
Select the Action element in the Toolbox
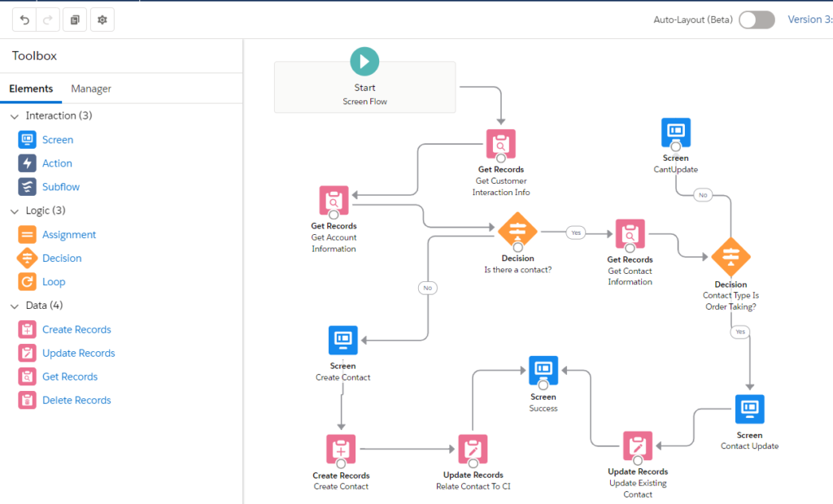(55, 163)
